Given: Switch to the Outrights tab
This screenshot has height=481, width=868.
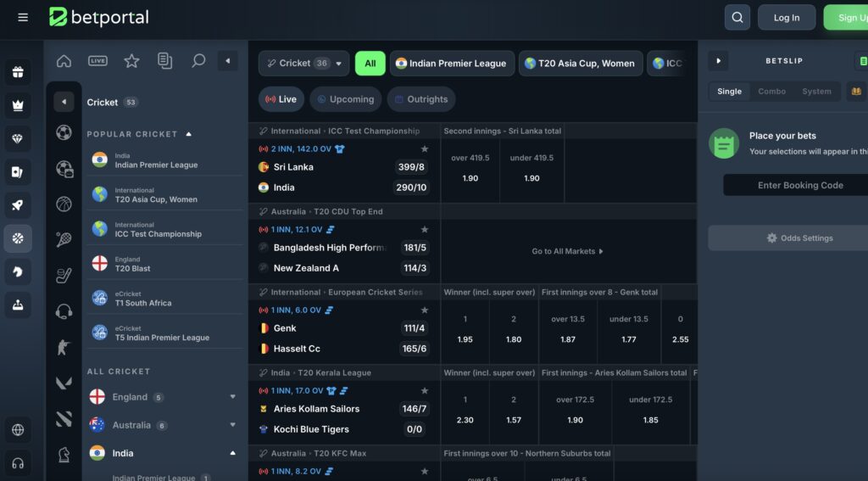Looking at the screenshot, I should 421,99.
